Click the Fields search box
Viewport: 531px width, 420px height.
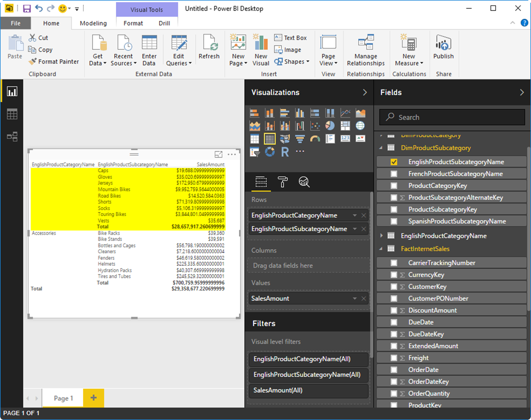pyautogui.click(x=452, y=117)
